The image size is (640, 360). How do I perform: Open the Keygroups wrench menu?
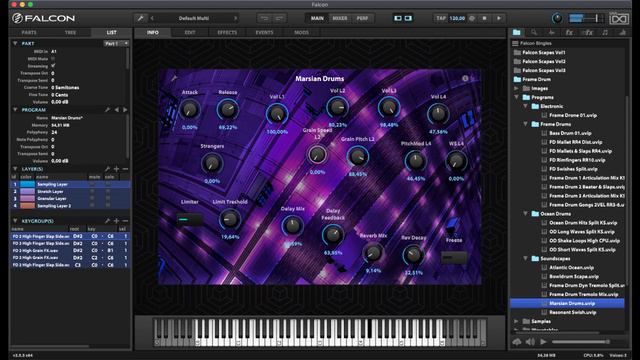[107, 221]
